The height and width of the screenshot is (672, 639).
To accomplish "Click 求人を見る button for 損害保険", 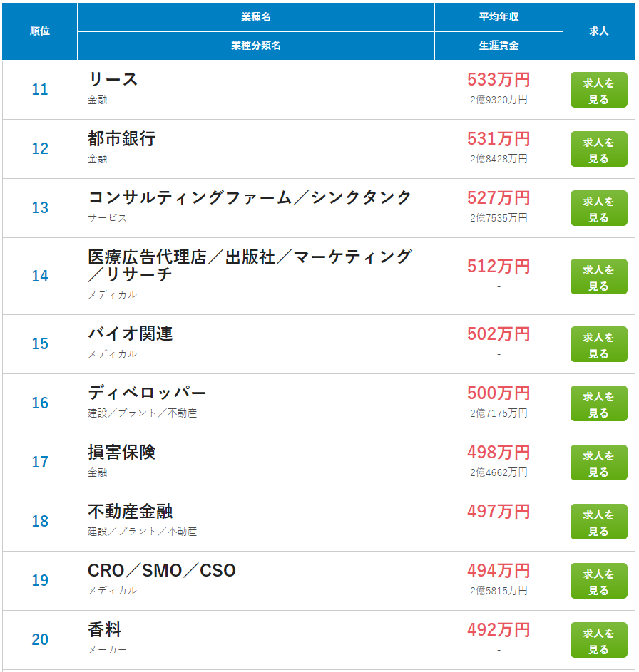I will [x=598, y=463].
